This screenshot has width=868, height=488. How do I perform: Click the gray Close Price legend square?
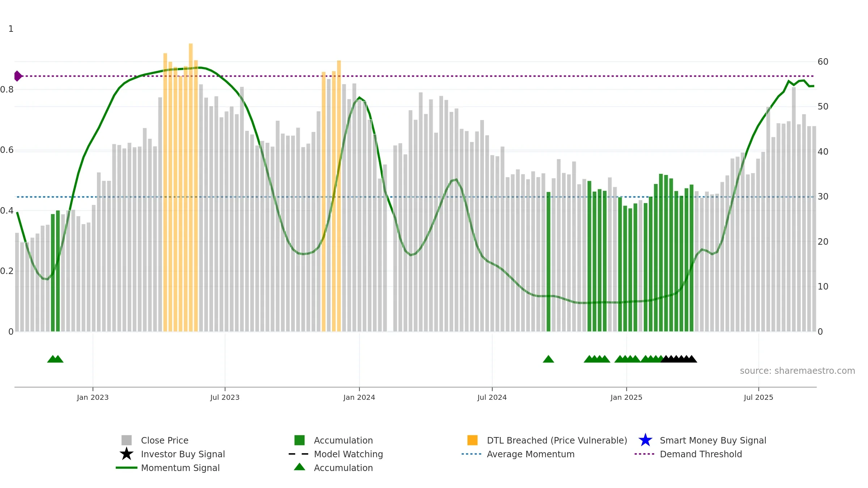[x=127, y=440]
